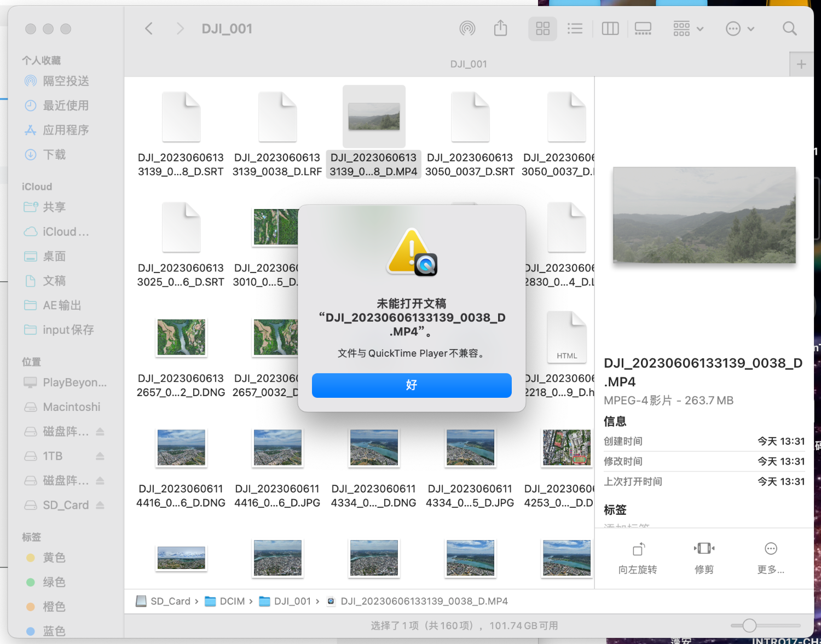The width and height of the screenshot is (821, 644).
Task: Eject the SD_Card volume
Action: (100, 505)
